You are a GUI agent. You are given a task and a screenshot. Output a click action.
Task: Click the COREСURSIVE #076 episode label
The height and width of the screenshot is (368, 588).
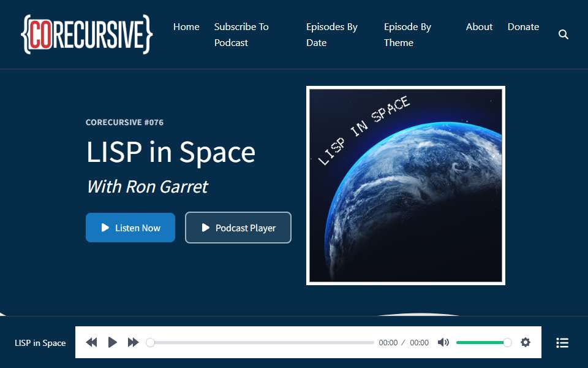tap(124, 123)
